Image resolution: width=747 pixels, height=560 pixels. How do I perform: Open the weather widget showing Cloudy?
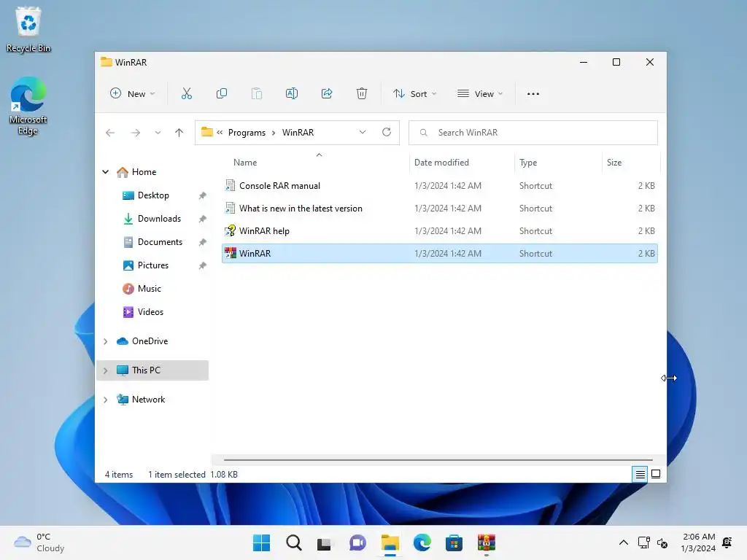pos(39,542)
